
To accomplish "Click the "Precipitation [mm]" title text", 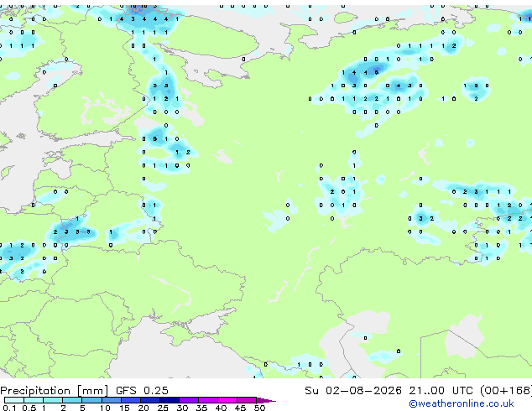I will [55, 391].
